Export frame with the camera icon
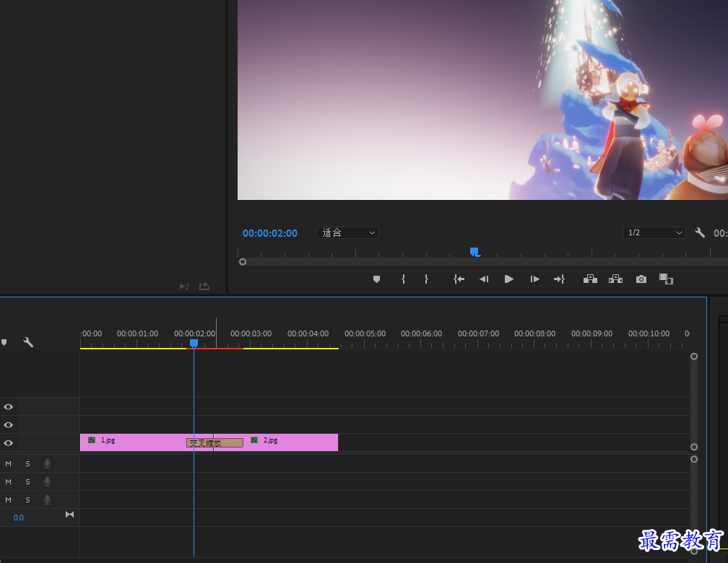Viewport: 728px width, 563px height. point(641,279)
